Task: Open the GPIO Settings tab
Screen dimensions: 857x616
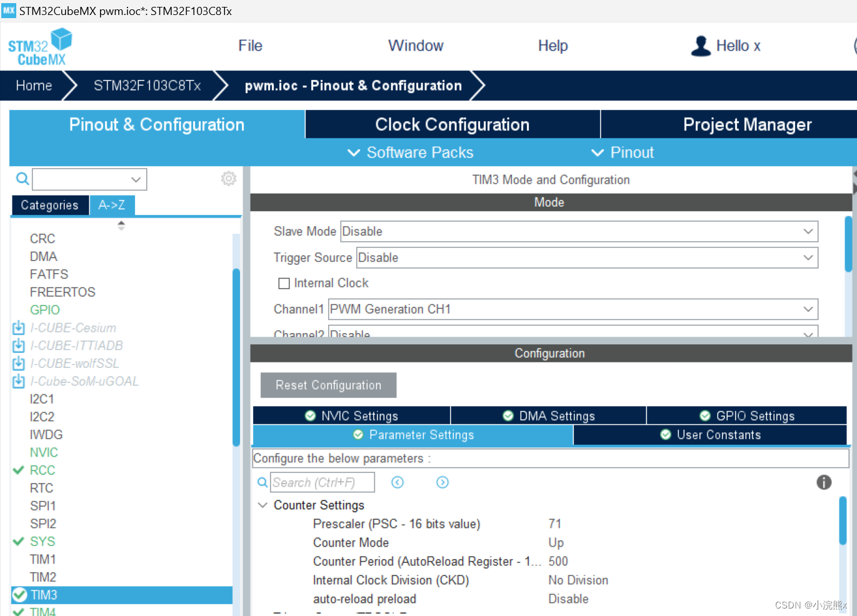Action: click(x=747, y=415)
